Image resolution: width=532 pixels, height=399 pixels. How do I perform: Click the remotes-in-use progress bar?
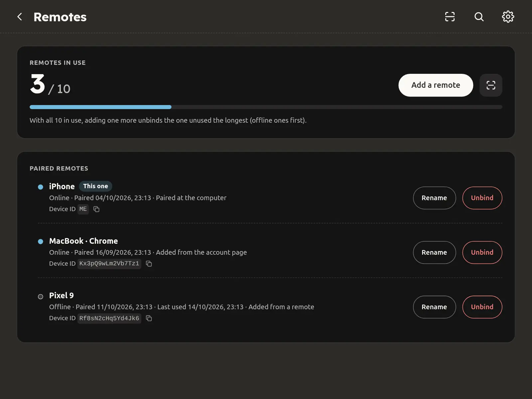(266, 107)
